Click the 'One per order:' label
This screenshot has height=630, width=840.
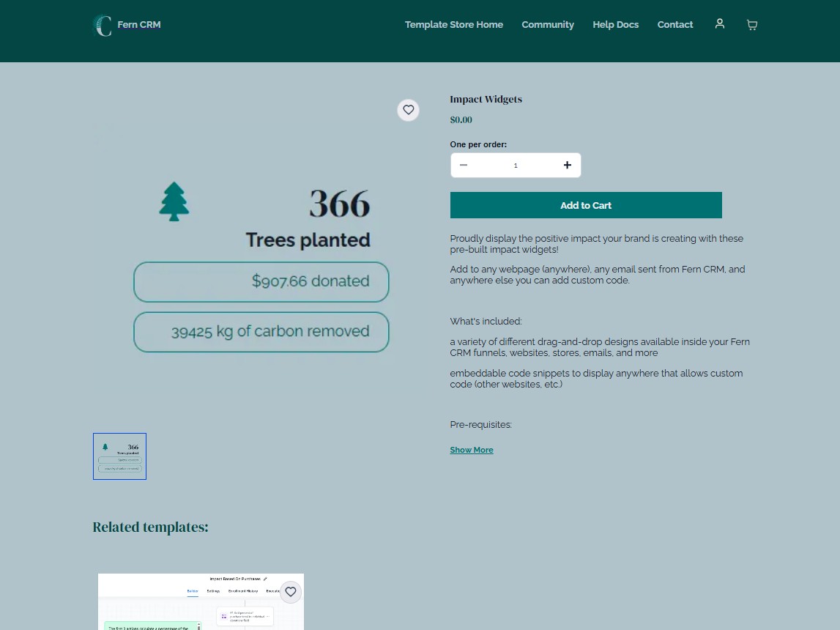(x=478, y=144)
